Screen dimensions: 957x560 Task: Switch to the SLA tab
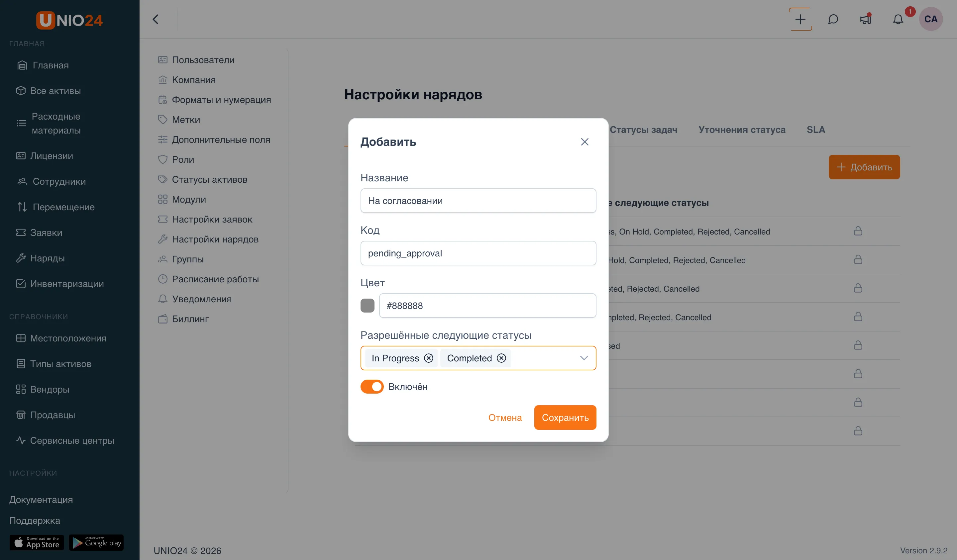tap(816, 130)
